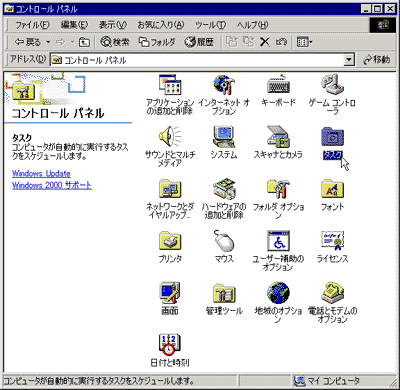This screenshot has height=390, width=400.
Task: Open the Fonts folder icon (フォント)
Action: 332,189
